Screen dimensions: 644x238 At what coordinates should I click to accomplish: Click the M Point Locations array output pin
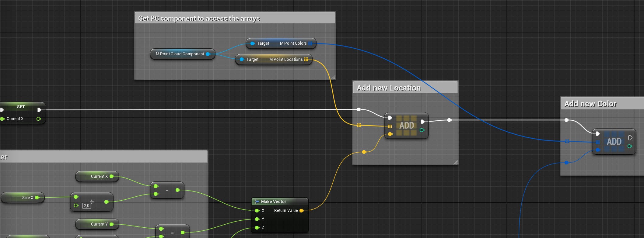point(306,60)
